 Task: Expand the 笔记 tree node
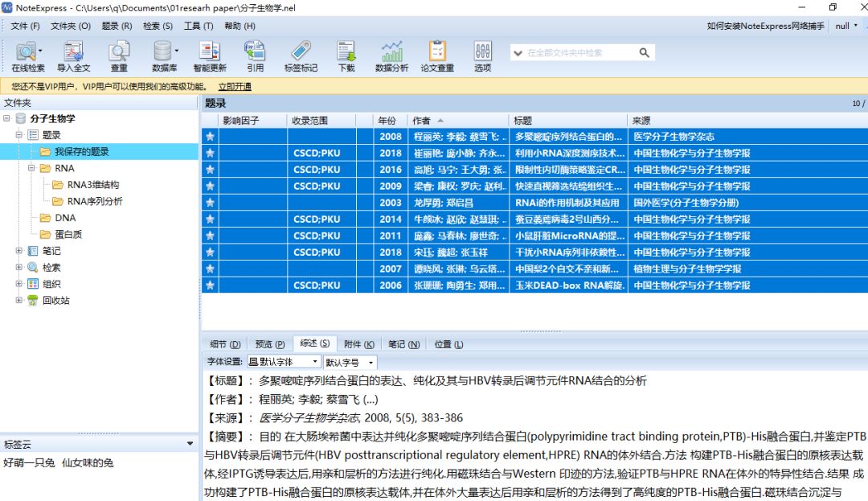tap(18, 251)
